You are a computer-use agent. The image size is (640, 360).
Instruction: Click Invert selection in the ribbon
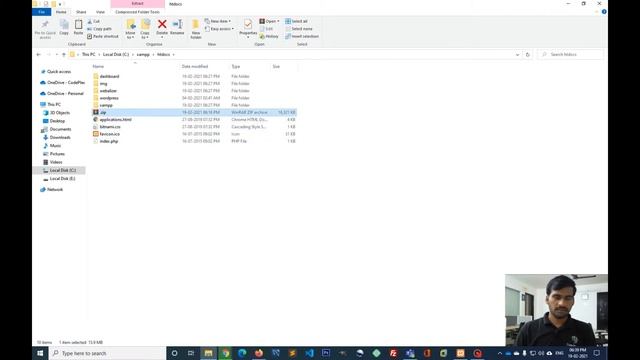pyautogui.click(x=302, y=36)
